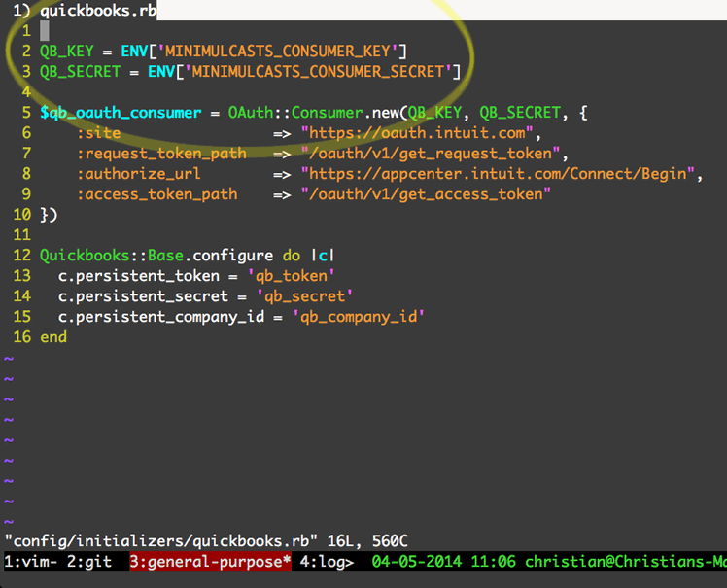Click OAuth::Consumer on line 5

point(295,113)
